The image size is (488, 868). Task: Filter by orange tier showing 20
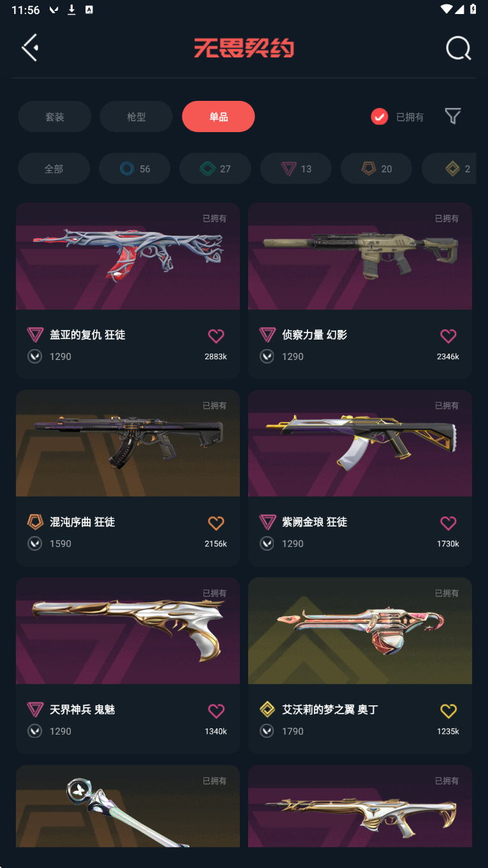click(x=376, y=168)
